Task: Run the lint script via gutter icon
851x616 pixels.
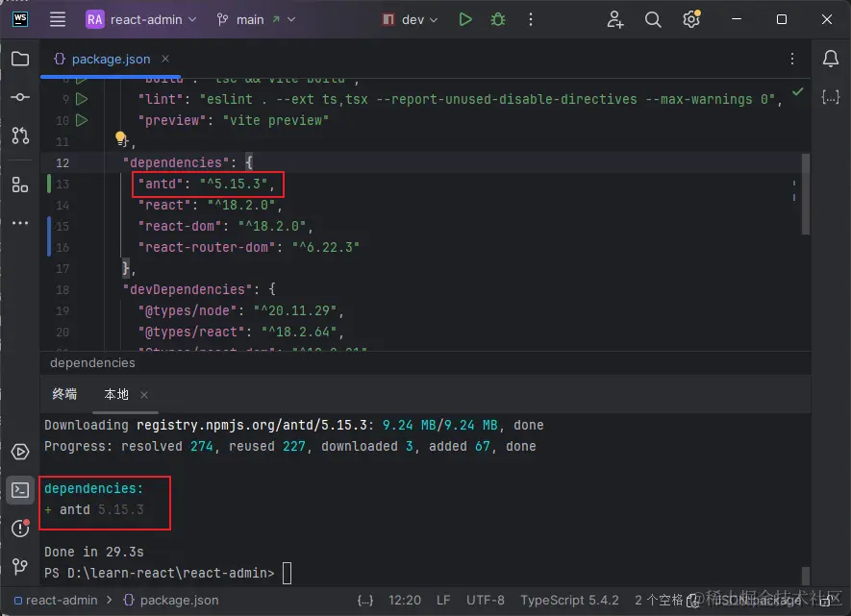Action: pyautogui.click(x=82, y=99)
